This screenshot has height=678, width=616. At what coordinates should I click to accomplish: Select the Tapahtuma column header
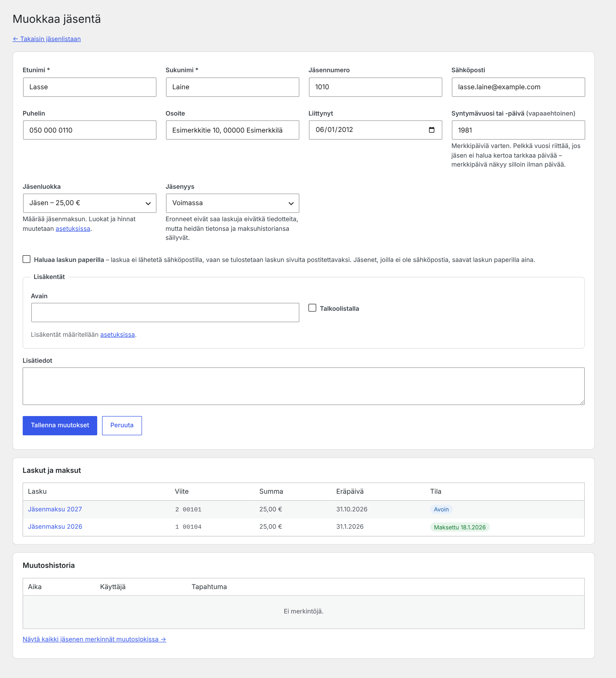[209, 587]
